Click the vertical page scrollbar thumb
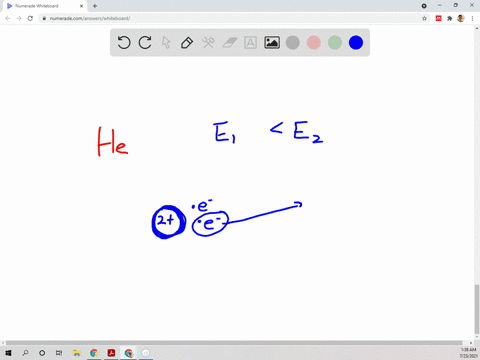Viewport: 480px width, 360px height. coord(477,309)
